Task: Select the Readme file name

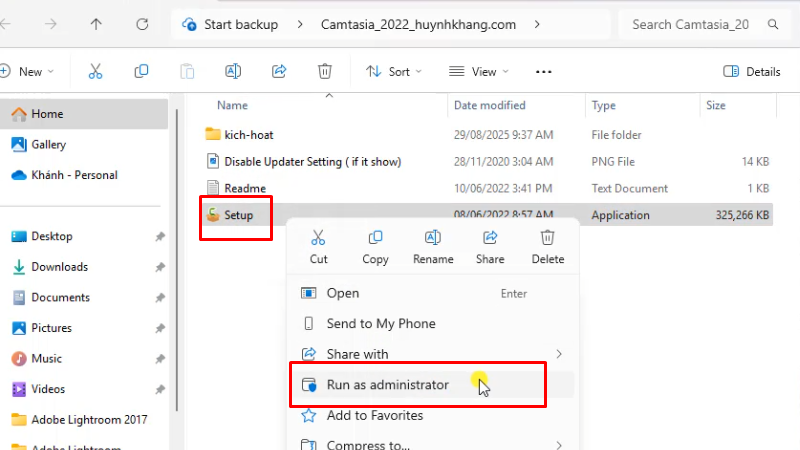Action: coord(245,188)
